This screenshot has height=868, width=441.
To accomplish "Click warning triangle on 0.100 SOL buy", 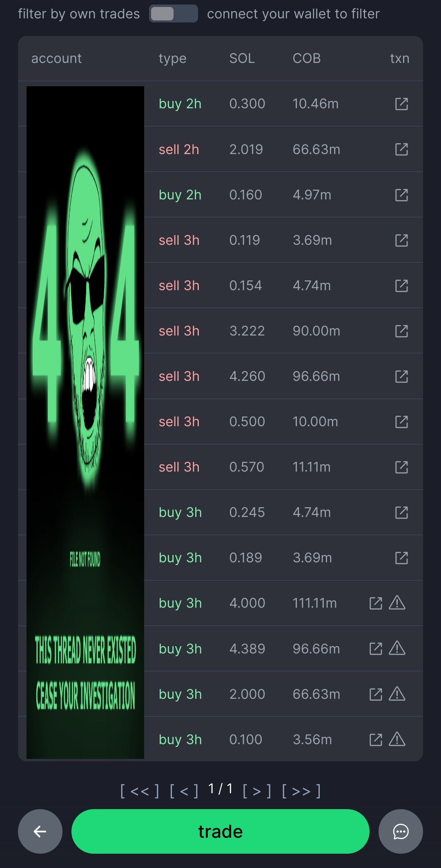I will [397, 739].
